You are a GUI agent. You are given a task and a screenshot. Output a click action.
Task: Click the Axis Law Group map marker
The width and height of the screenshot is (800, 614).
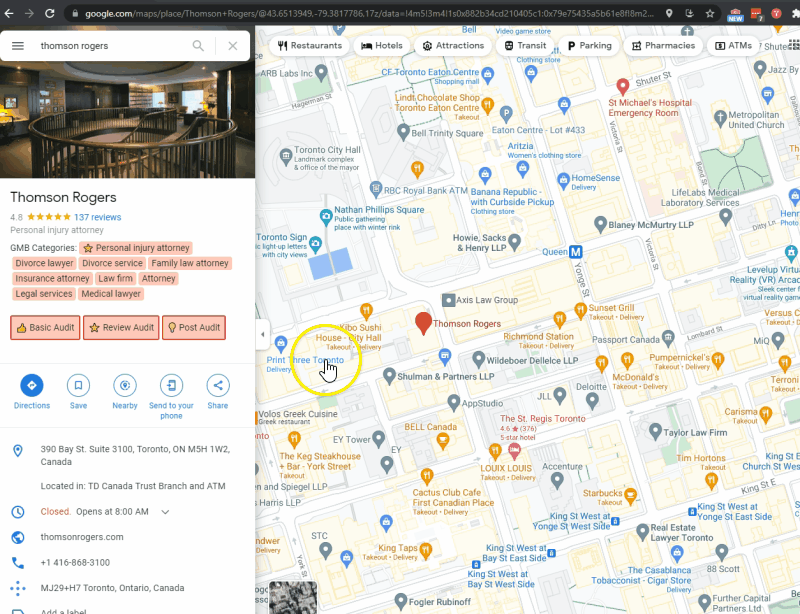coord(448,300)
